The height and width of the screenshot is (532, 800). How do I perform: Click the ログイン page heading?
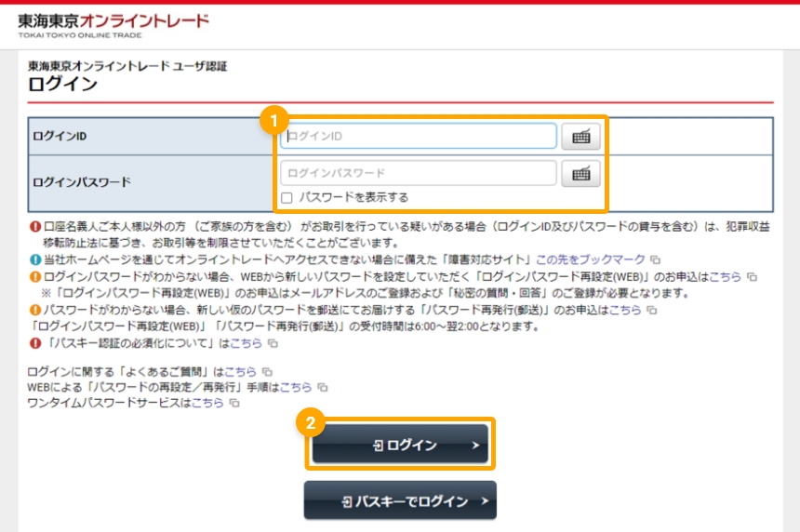click(62, 84)
